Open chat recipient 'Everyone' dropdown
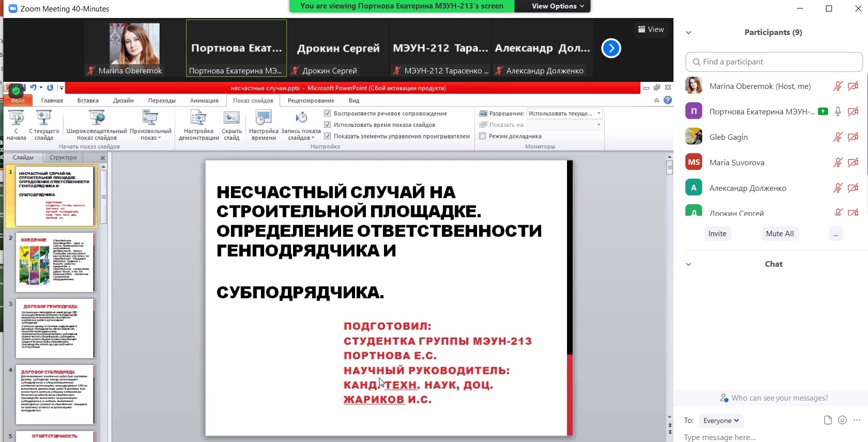868x442 pixels. tap(721, 421)
